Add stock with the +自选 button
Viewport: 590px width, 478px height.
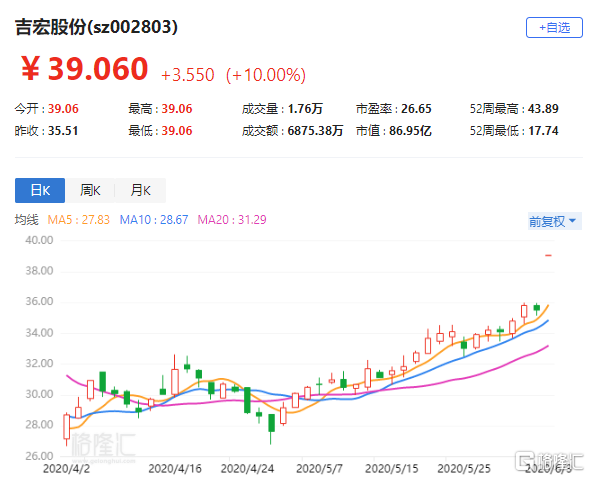554,27
